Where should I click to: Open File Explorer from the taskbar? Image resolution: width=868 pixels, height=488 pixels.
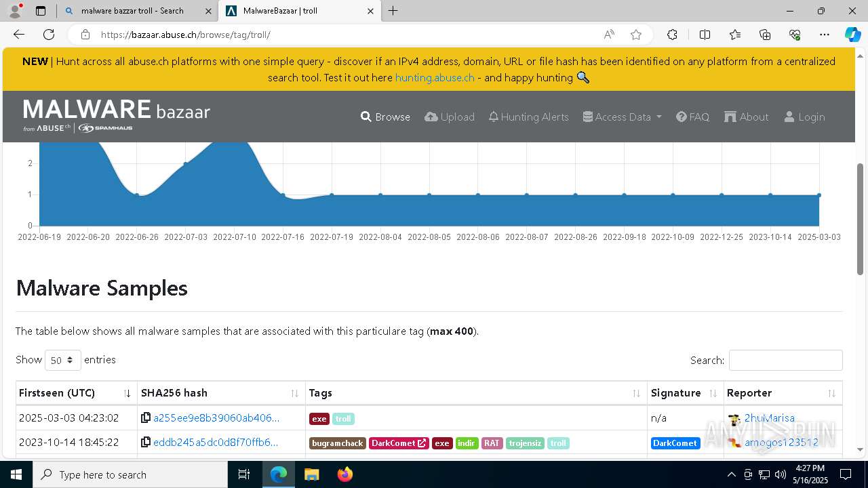(311, 474)
